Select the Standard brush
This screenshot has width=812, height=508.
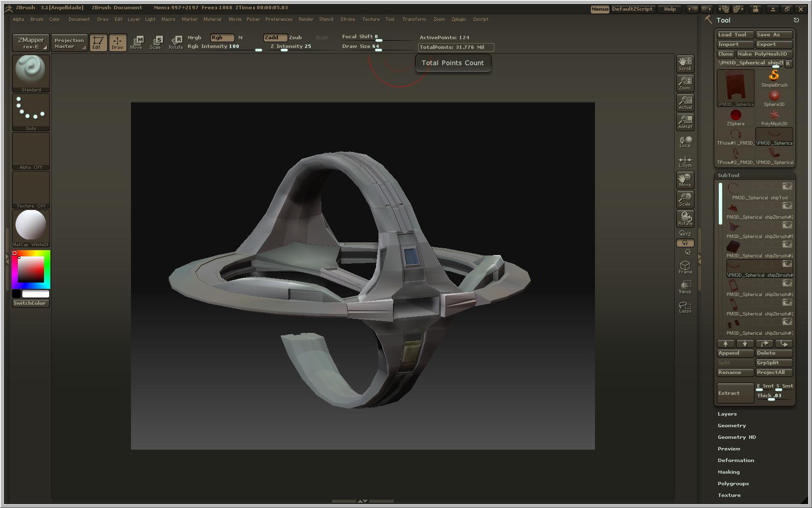30,73
